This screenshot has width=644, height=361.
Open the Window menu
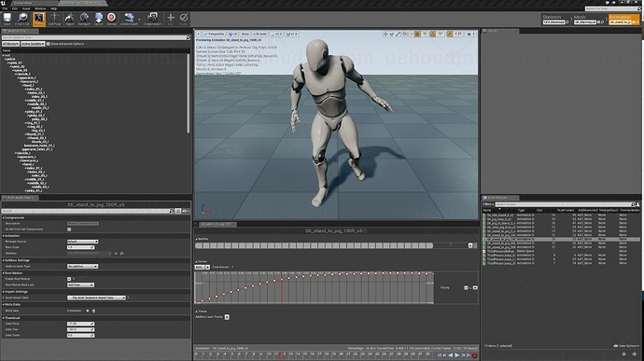(x=40, y=8)
